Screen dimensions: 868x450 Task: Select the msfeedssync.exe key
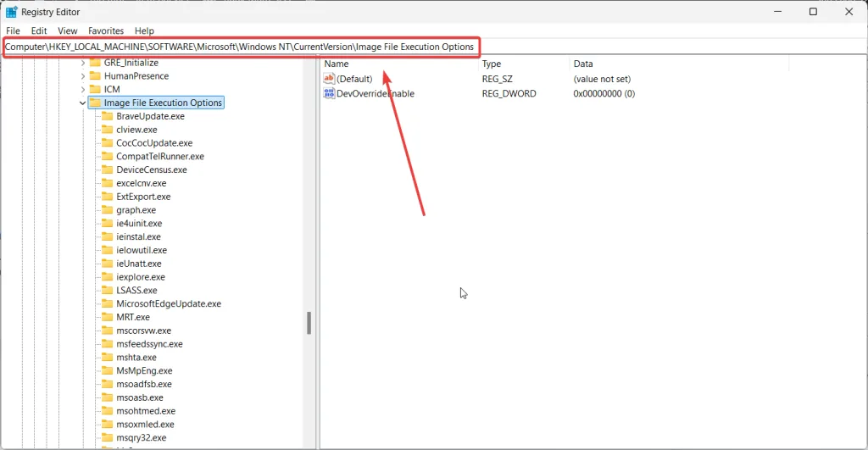pos(149,344)
